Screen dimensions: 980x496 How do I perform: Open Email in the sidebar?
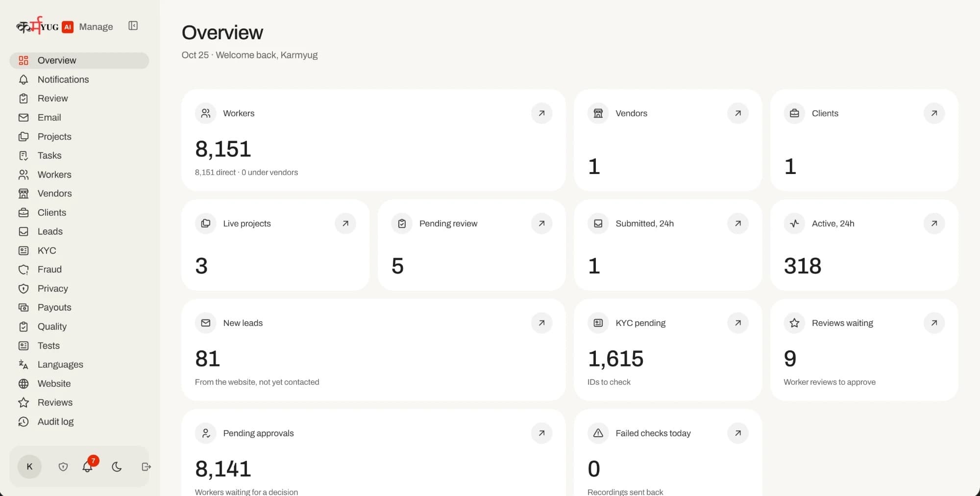click(x=79, y=118)
